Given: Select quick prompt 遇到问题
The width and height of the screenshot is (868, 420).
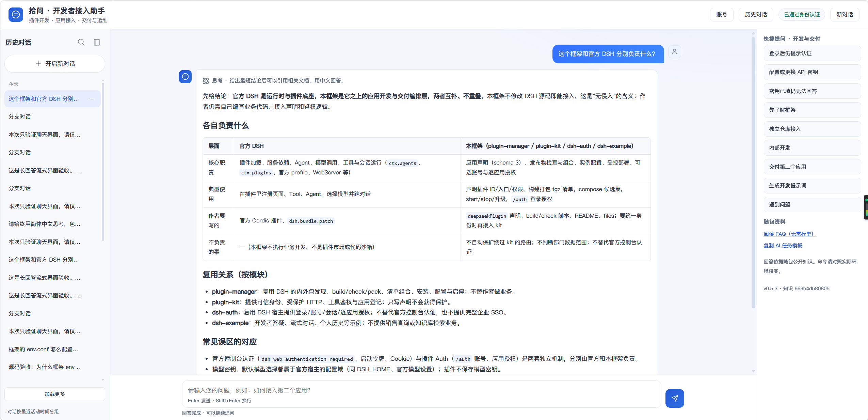Looking at the screenshot, I should [x=812, y=205].
